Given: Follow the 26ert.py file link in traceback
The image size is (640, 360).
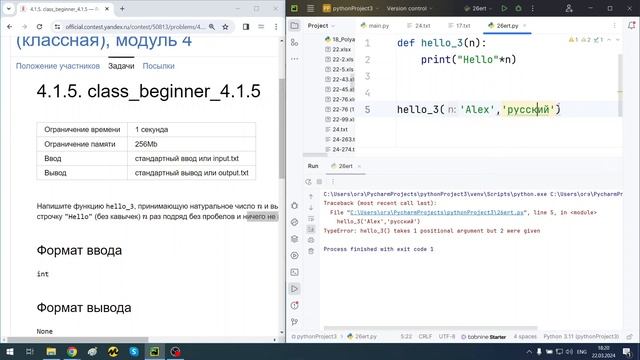Looking at the screenshot, I should 437,212.
